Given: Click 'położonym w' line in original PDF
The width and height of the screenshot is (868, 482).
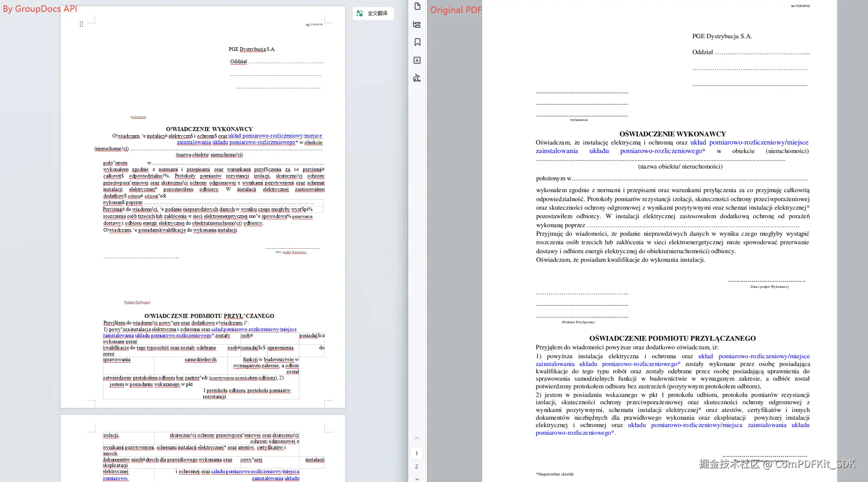Looking at the screenshot, I should 671,178.
